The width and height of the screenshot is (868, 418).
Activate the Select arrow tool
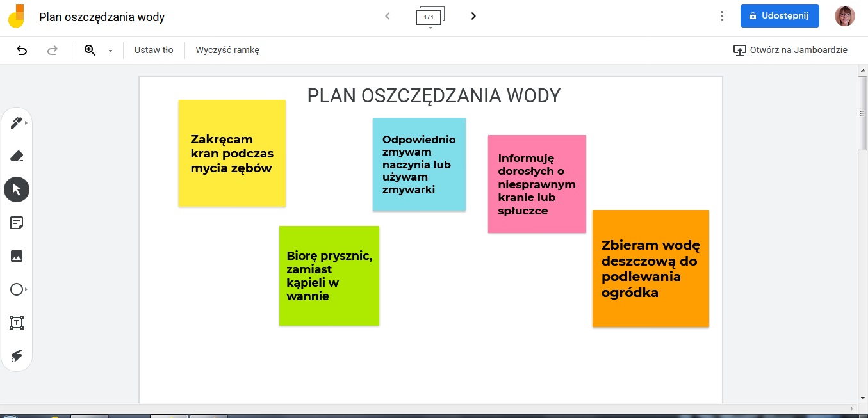(17, 189)
